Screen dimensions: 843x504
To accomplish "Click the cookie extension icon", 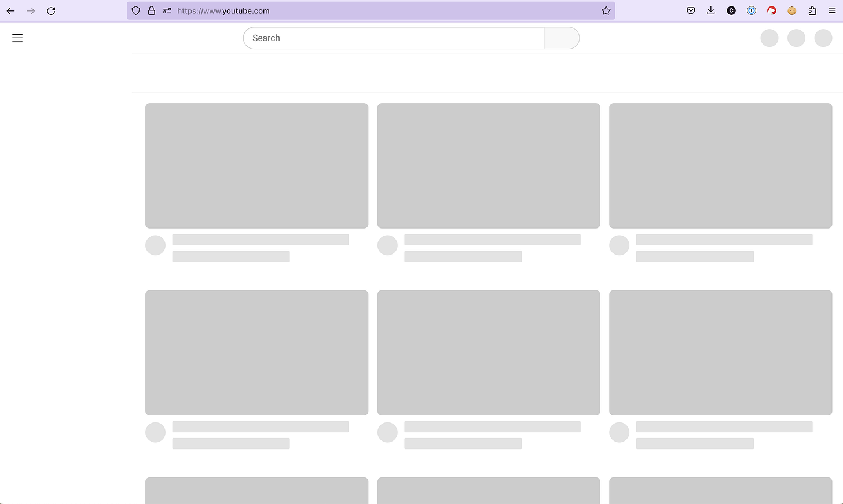I will (792, 11).
